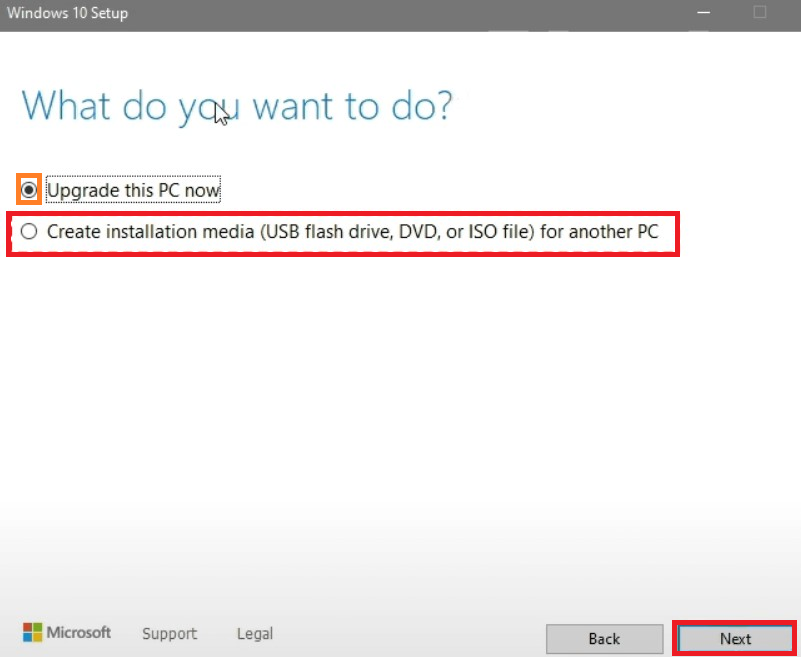
Task: Minimize the Windows 10 Setup window
Action: tap(704, 12)
